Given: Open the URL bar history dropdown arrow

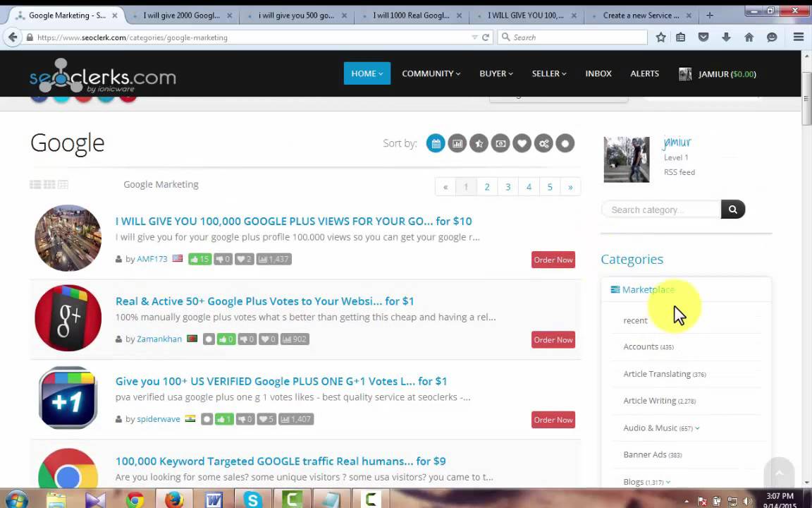Looking at the screenshot, I should point(474,37).
